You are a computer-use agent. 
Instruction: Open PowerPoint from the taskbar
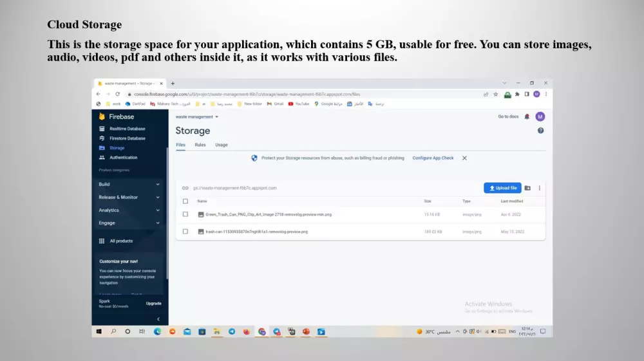pos(306,331)
